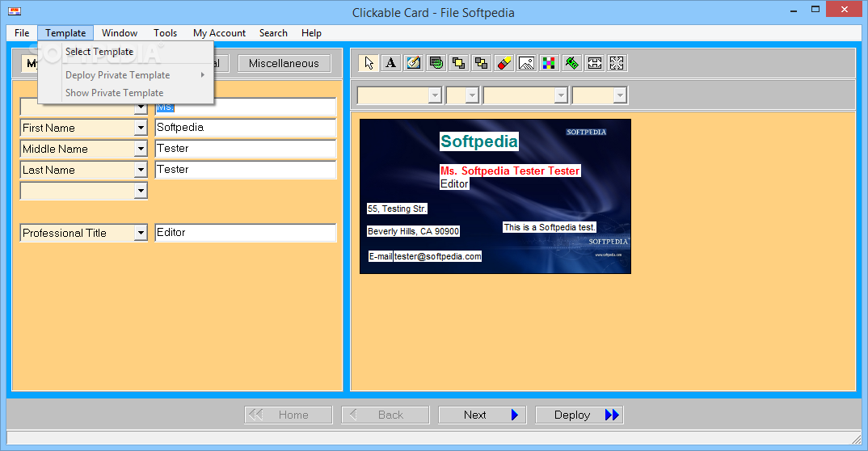Switch to the Miscellaneous tab
Viewport: 868px width, 451px height.
point(284,63)
